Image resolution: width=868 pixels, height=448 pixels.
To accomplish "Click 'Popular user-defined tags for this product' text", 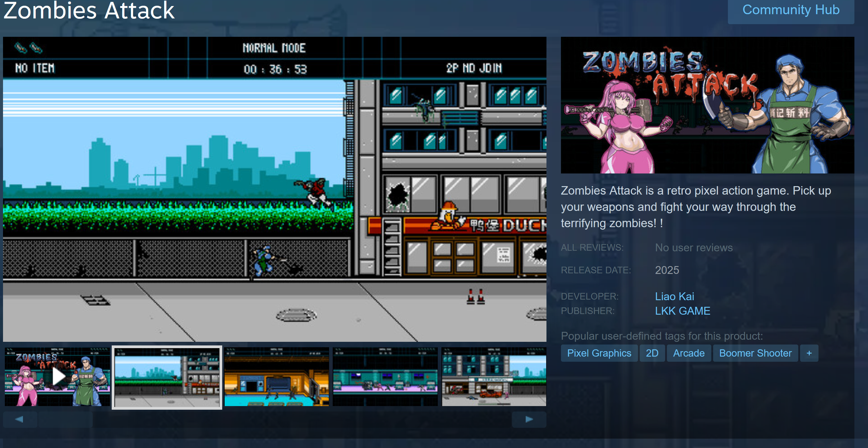I will (x=662, y=336).
